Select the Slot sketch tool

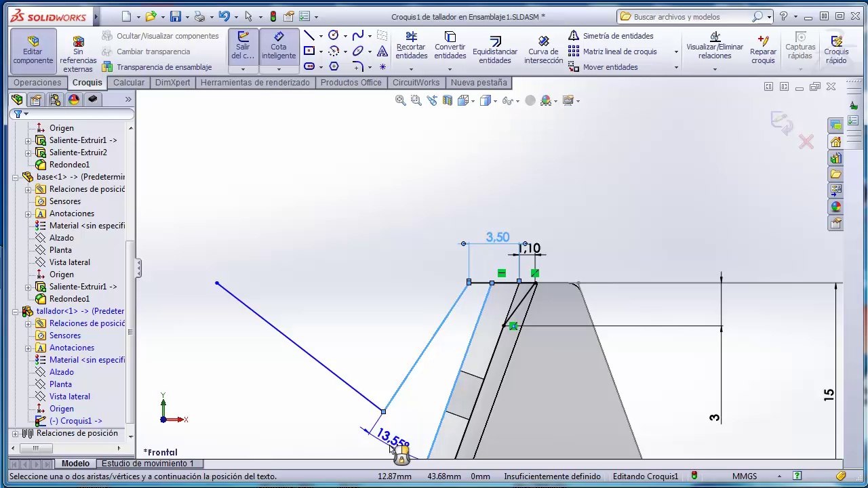[309, 66]
